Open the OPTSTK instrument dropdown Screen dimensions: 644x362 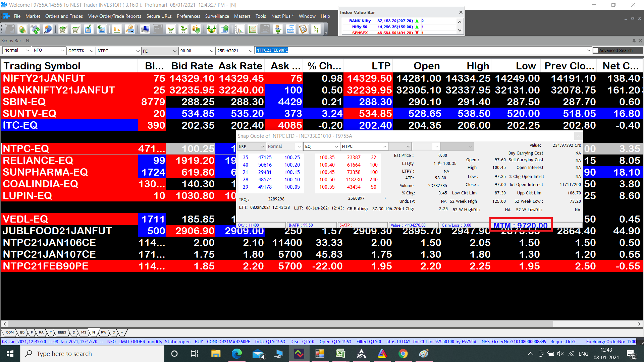(x=81, y=51)
